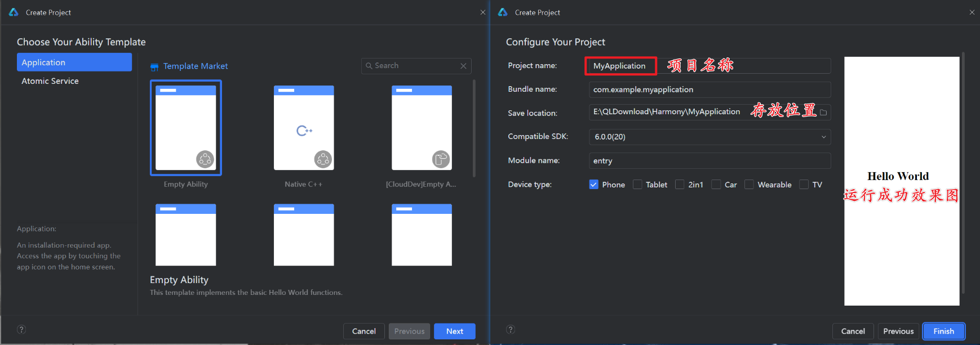This screenshot has height=345, width=980.
Task: Proceed with the Next button
Action: click(x=455, y=331)
